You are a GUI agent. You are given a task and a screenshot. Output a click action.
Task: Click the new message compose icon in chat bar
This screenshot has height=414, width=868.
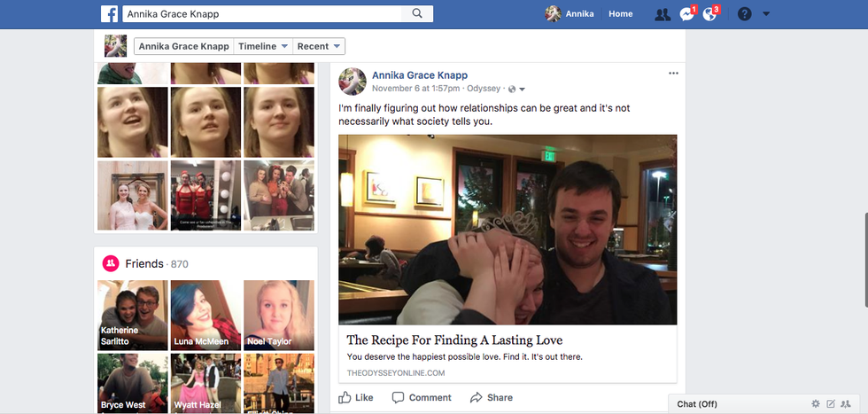pos(831,404)
